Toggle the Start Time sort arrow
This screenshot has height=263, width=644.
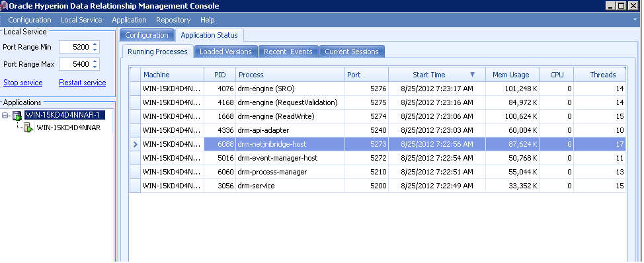(x=472, y=75)
